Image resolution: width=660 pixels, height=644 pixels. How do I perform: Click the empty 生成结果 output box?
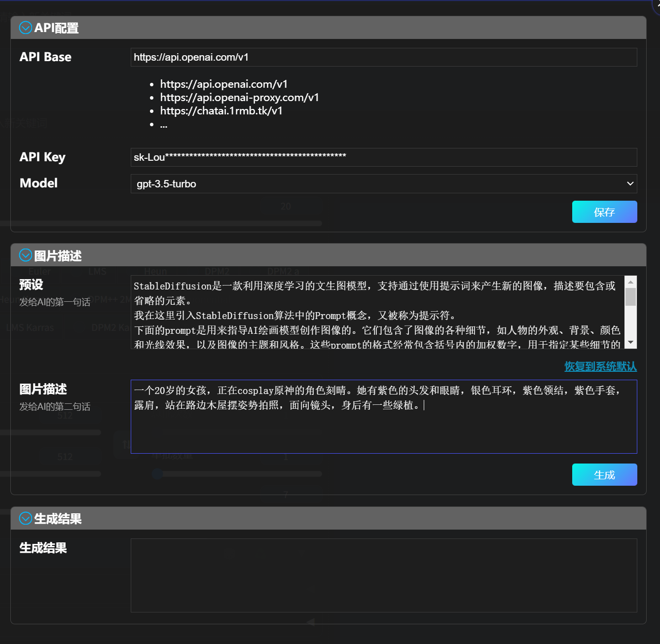coord(383,575)
